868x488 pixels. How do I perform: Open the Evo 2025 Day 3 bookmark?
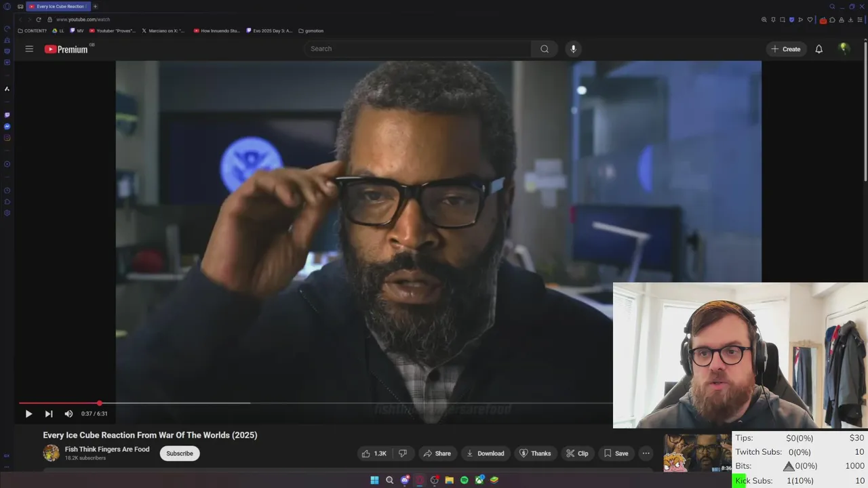[270, 30]
